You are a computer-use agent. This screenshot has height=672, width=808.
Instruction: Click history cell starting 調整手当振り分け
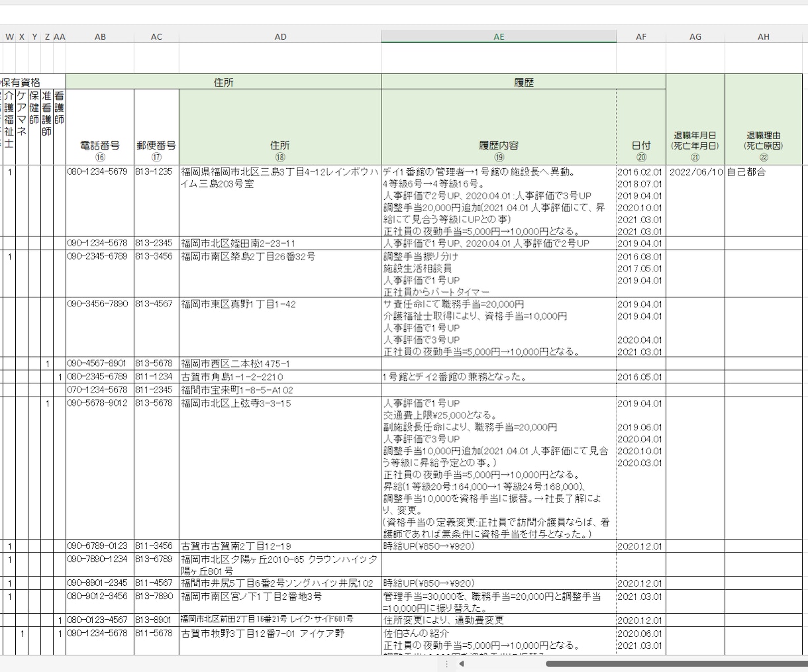coord(499,273)
